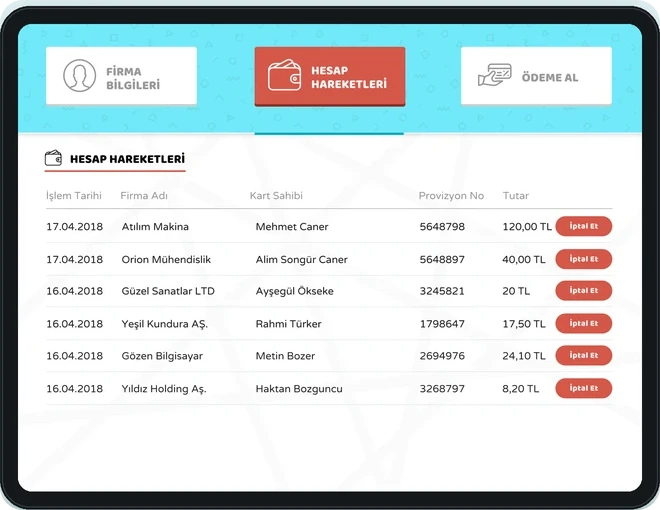This screenshot has height=510, width=660.
Task: Select Yıldız Holding Aş. company cell
Action: (x=164, y=389)
